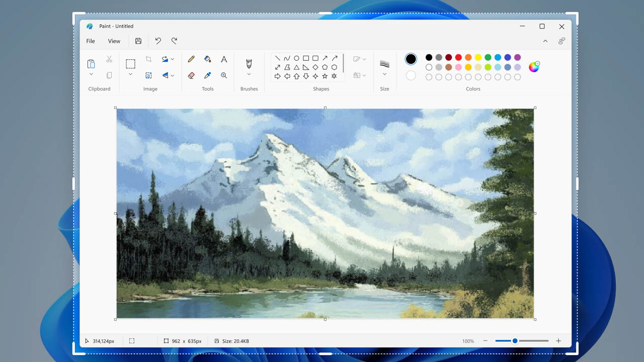The image size is (644, 362).
Task: Collapse the ribbon with the chevron
Action: [x=545, y=41]
